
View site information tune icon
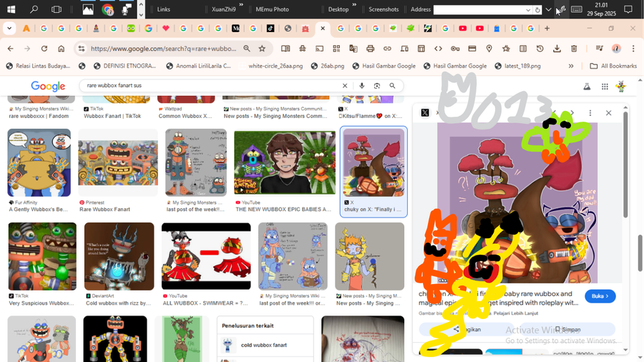pyautogui.click(x=82, y=49)
